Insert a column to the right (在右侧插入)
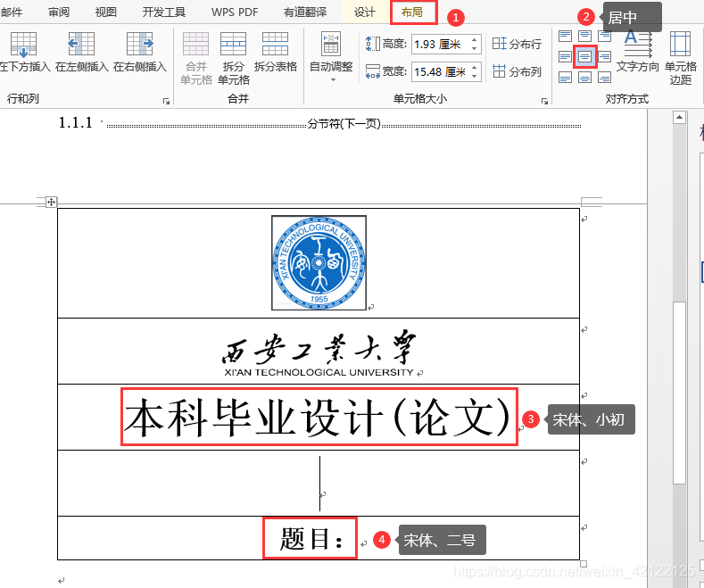This screenshot has height=588, width=704. 139,52
